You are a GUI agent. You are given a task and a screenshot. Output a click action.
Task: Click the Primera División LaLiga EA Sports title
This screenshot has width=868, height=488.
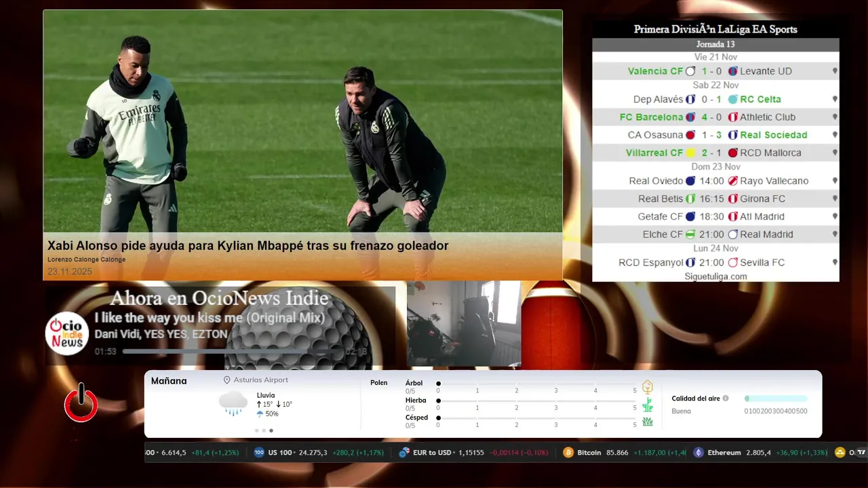(x=715, y=29)
